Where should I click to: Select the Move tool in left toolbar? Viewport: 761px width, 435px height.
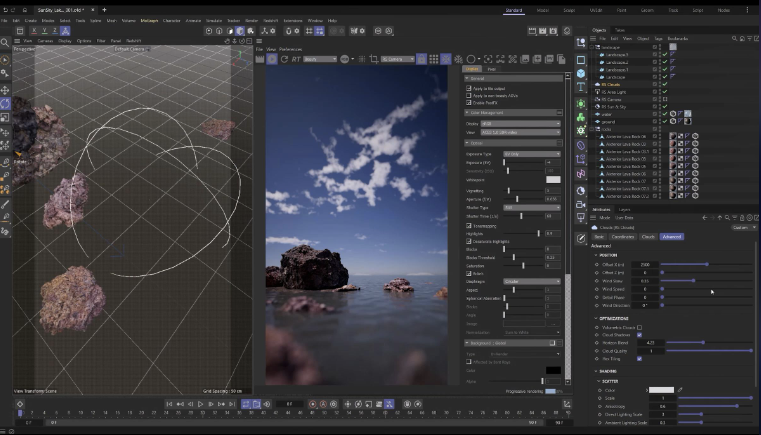click(x=5, y=88)
